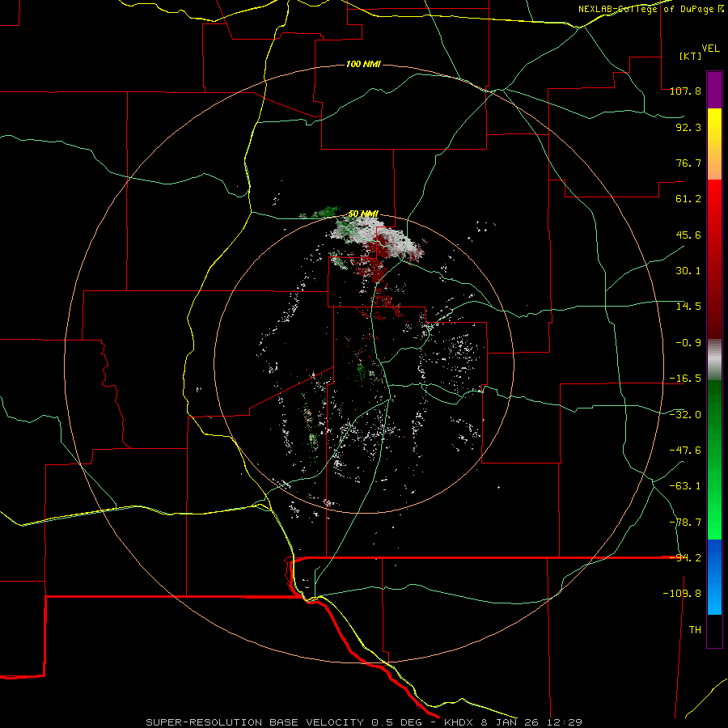Select the 107.8 velocity scale value
728x728 pixels.
point(685,91)
